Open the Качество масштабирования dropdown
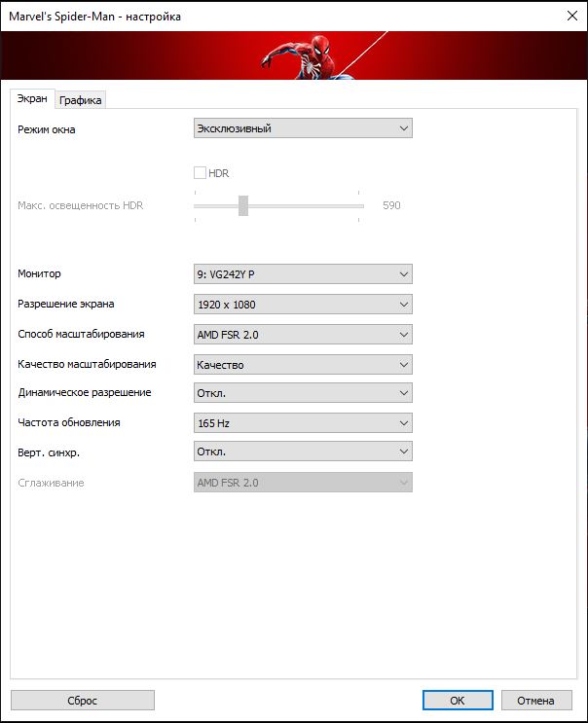Viewport: 588px width, 723px height. pos(303,365)
